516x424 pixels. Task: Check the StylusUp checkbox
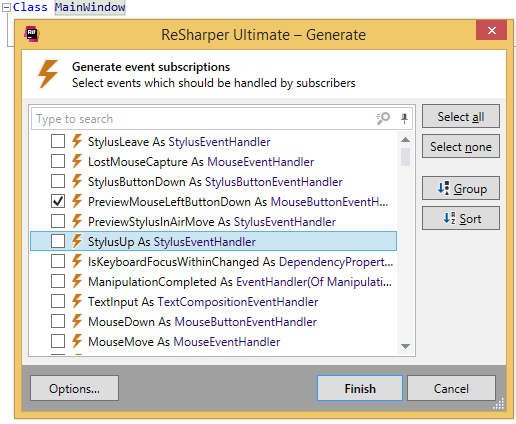pos(58,241)
